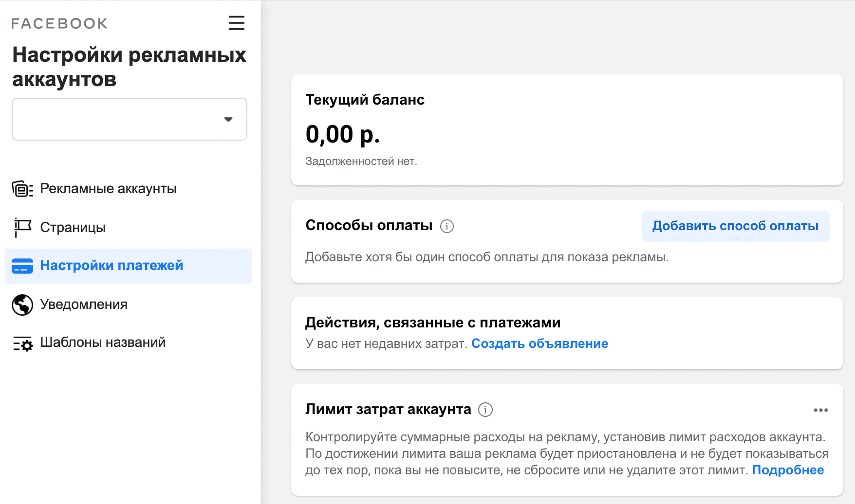Image resolution: width=855 pixels, height=504 pixels.
Task: Click the dropdown arrow in account selector
Action: coord(228,119)
